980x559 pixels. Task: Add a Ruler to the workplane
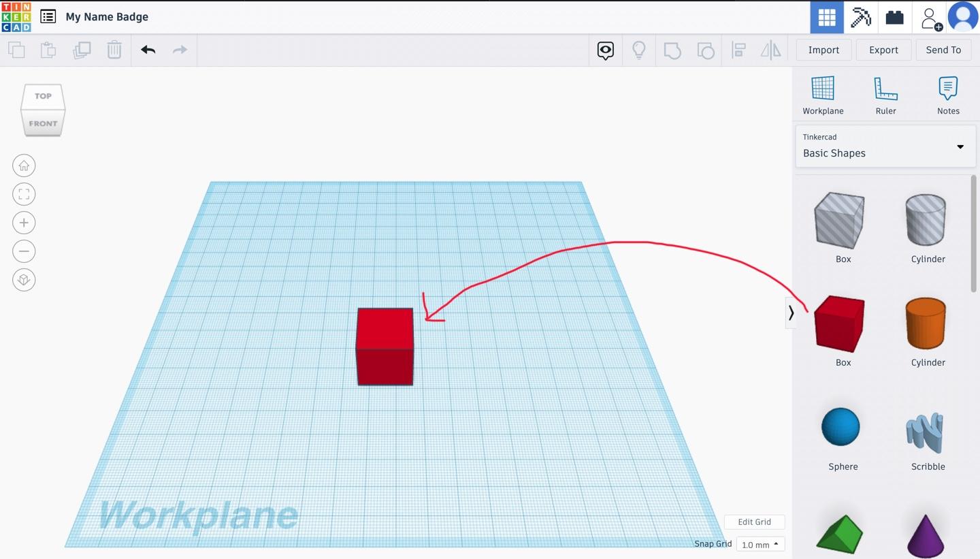click(x=885, y=95)
